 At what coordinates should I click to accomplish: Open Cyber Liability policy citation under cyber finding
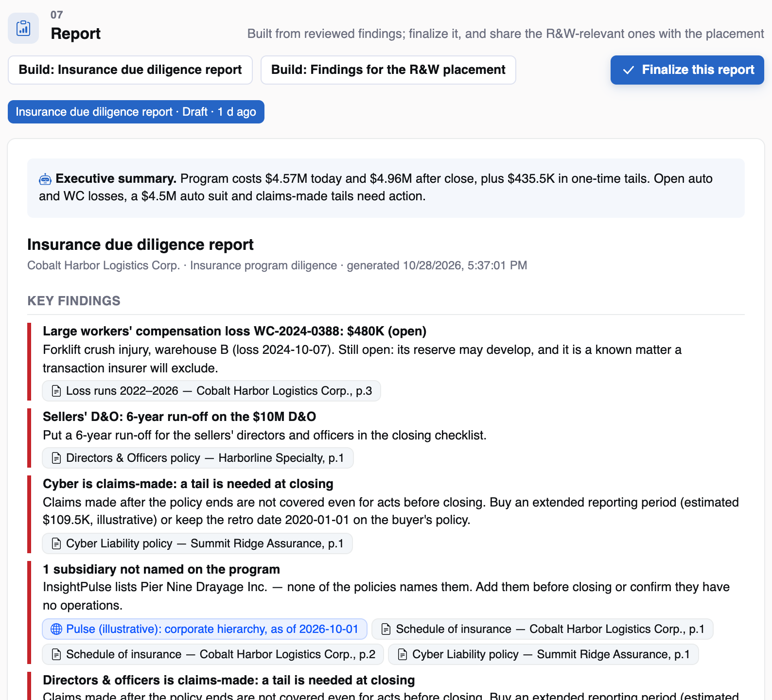point(197,543)
